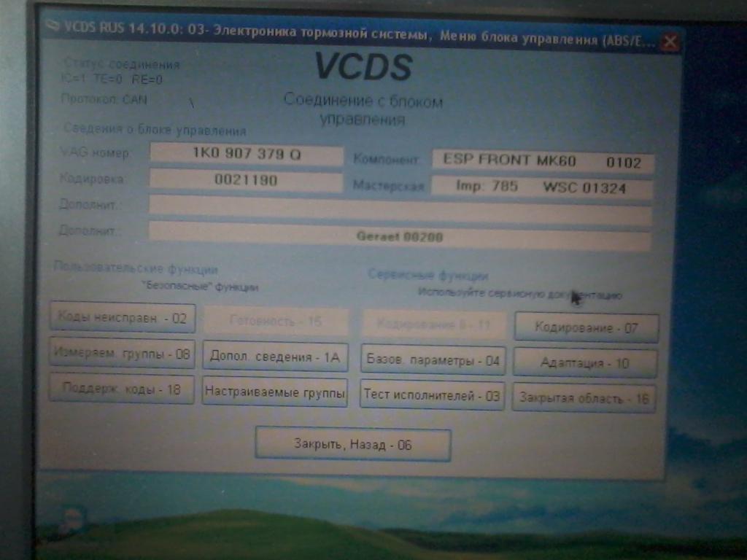
Task: Click disabled 'Готовность - 15' button
Action: click(276, 321)
